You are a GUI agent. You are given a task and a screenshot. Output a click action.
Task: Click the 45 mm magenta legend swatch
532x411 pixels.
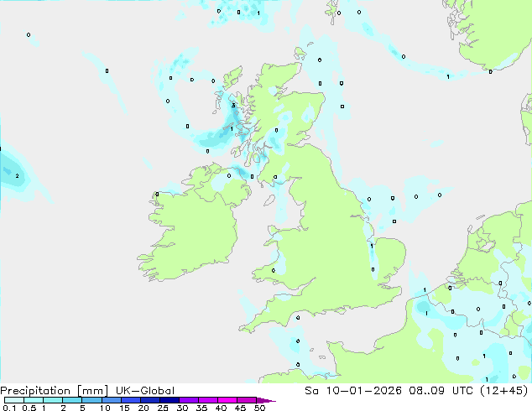tap(247, 401)
